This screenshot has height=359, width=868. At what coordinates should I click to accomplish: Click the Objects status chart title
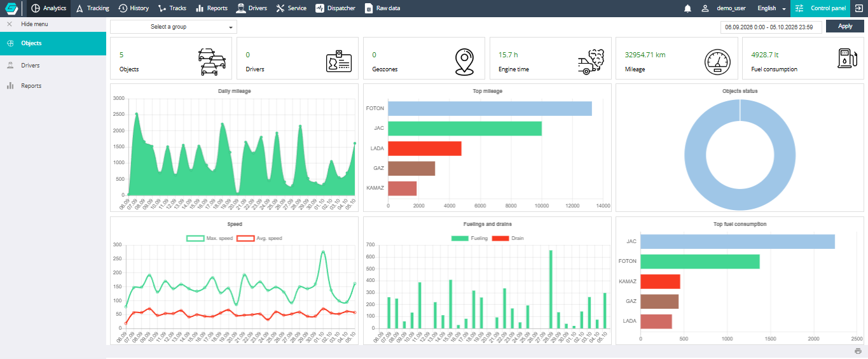pyautogui.click(x=740, y=91)
